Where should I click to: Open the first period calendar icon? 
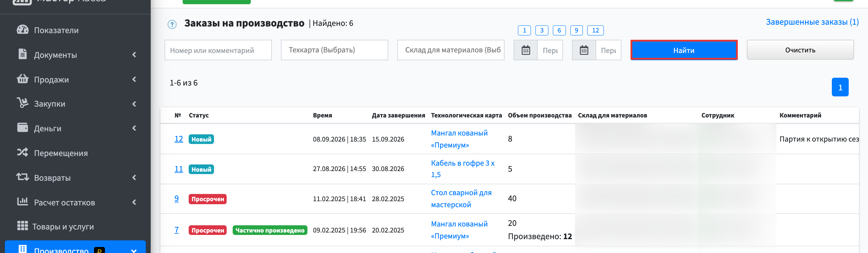click(526, 50)
